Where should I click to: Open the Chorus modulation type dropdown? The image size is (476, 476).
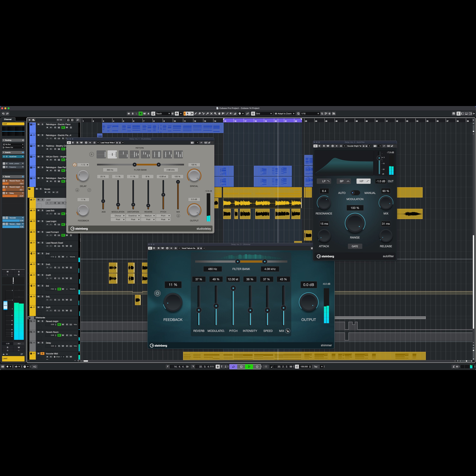pos(118,216)
